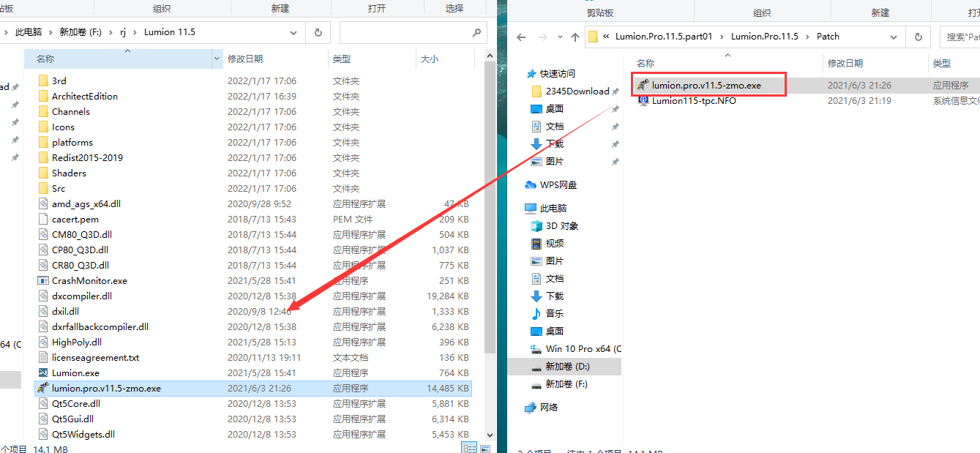Refresh the Patch folder view
The image size is (980, 453).
click(918, 37)
